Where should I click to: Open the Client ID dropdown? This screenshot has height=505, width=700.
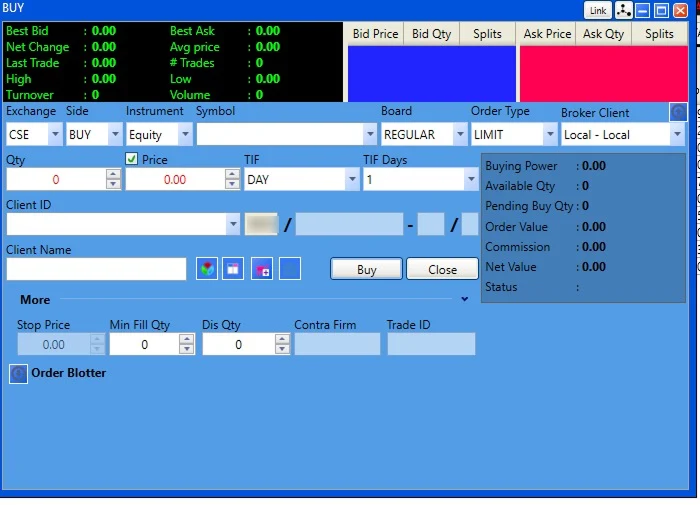click(233, 224)
